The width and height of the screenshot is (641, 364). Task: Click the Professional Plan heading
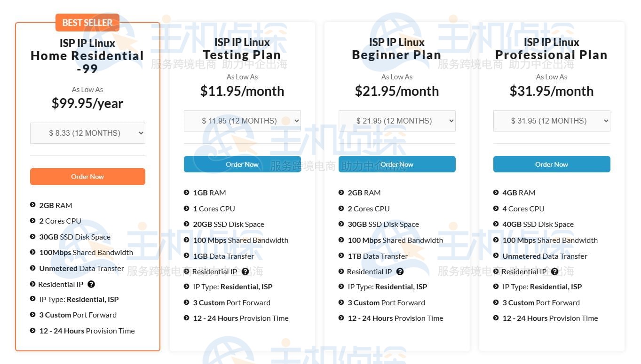coord(552,55)
